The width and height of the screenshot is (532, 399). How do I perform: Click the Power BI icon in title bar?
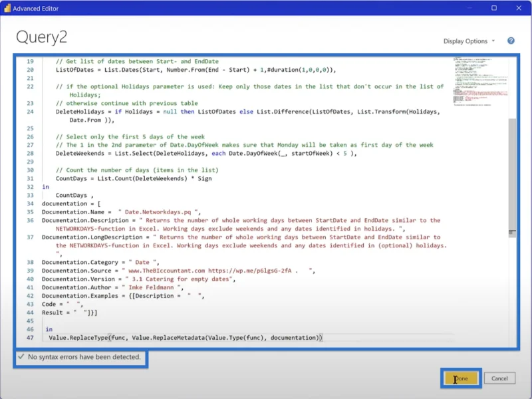[7, 8]
